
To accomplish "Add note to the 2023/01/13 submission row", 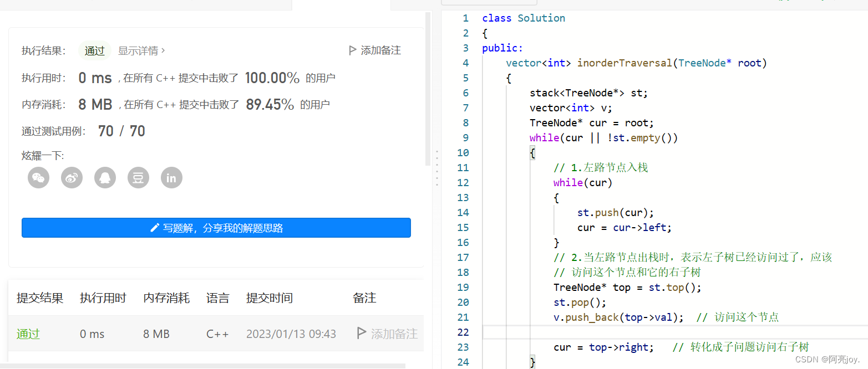I will tap(387, 334).
